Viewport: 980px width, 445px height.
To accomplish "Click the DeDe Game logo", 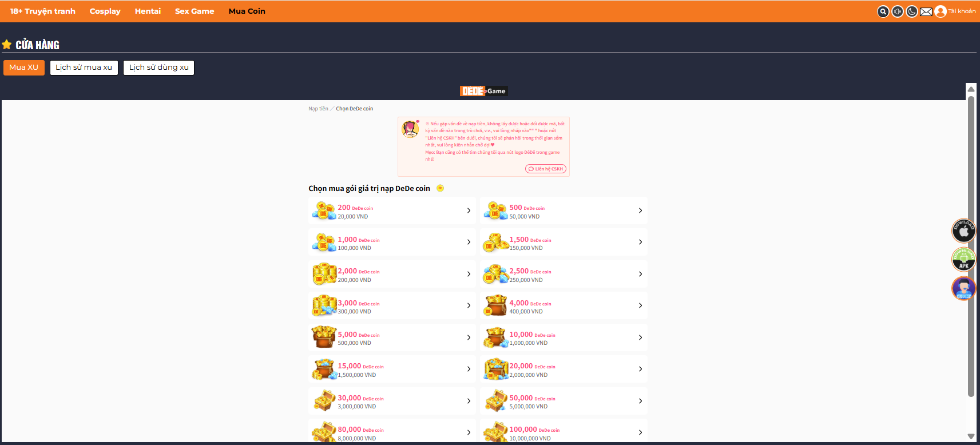I will pos(483,91).
